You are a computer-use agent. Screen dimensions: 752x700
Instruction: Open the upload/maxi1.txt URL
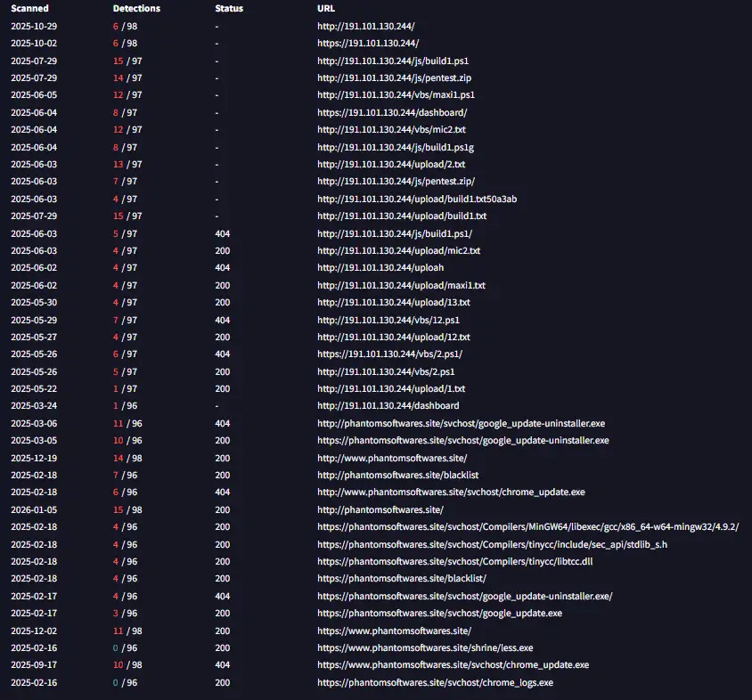coord(401,285)
